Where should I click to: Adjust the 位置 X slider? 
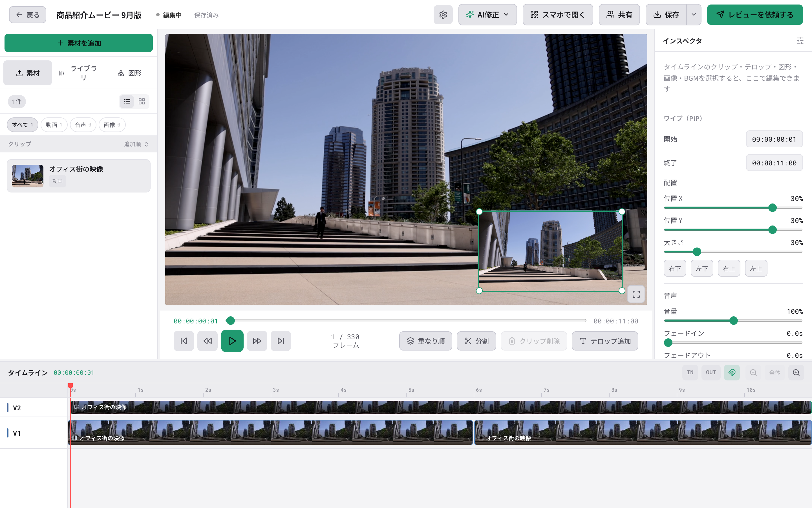[733, 208]
